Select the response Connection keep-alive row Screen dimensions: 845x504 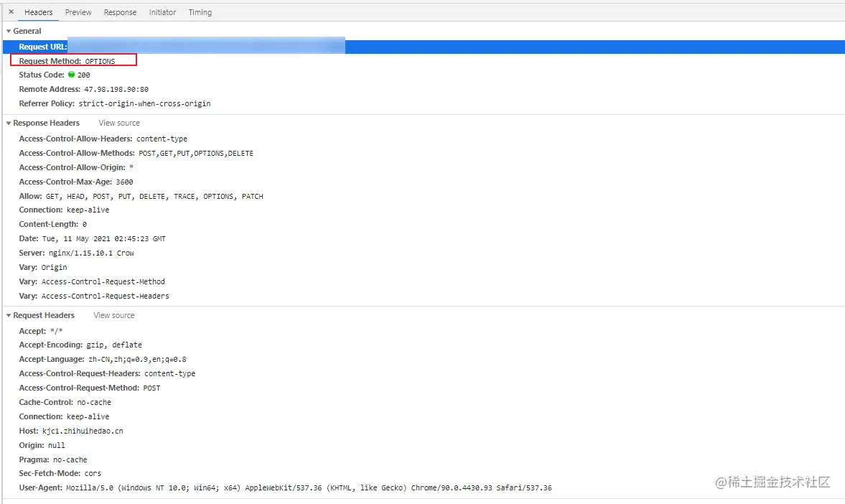click(64, 210)
